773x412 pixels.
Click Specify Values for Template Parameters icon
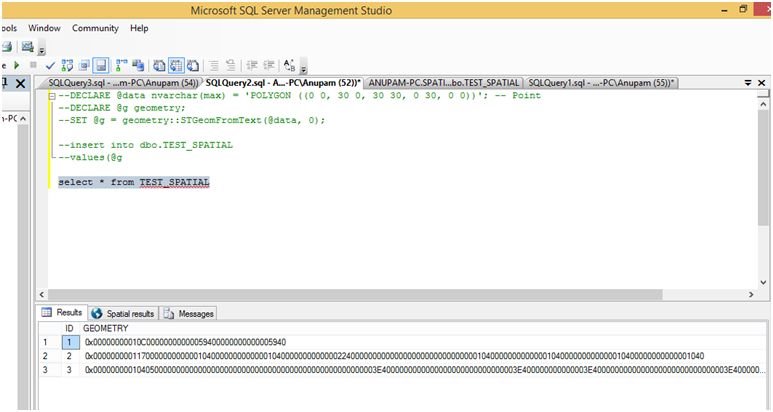290,65
